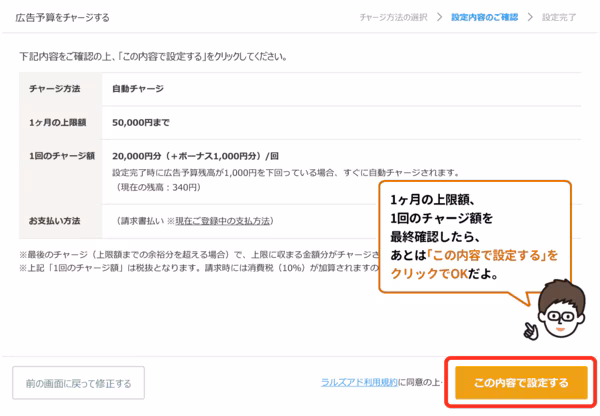
Task: Select the 1回のチャージ額 row label
Action: click(62, 156)
